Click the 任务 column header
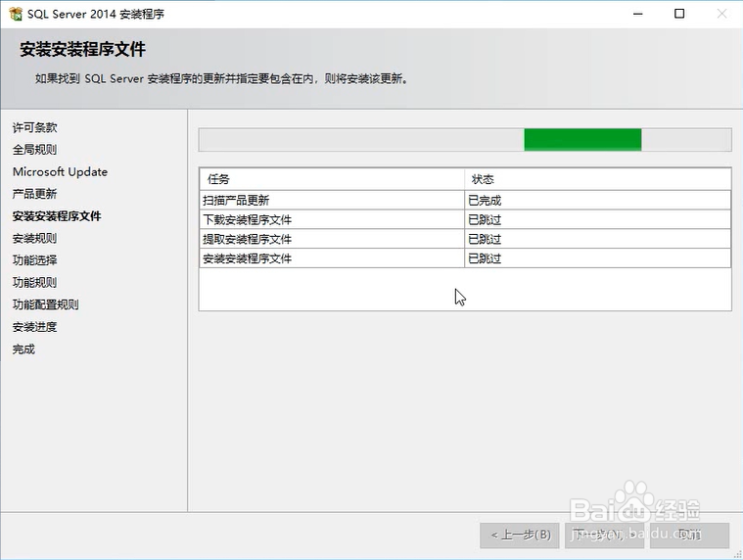Viewport: 743px width, 560px height. point(332,179)
